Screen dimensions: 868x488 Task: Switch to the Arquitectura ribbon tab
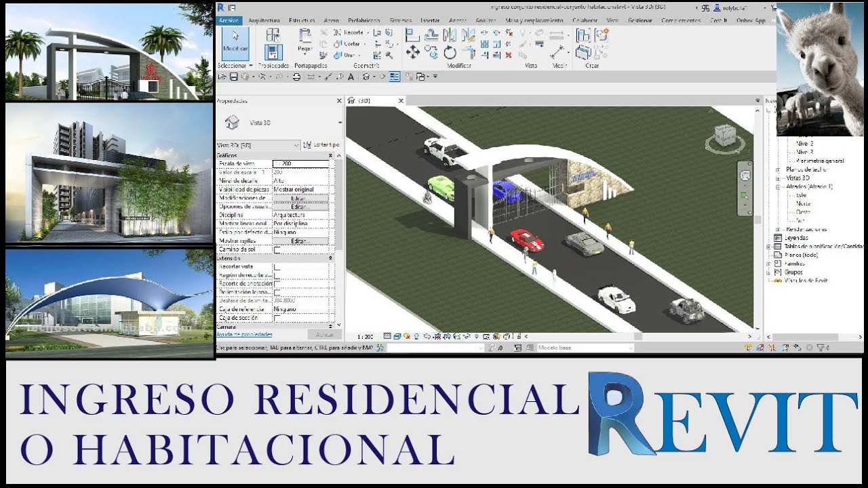tap(264, 20)
